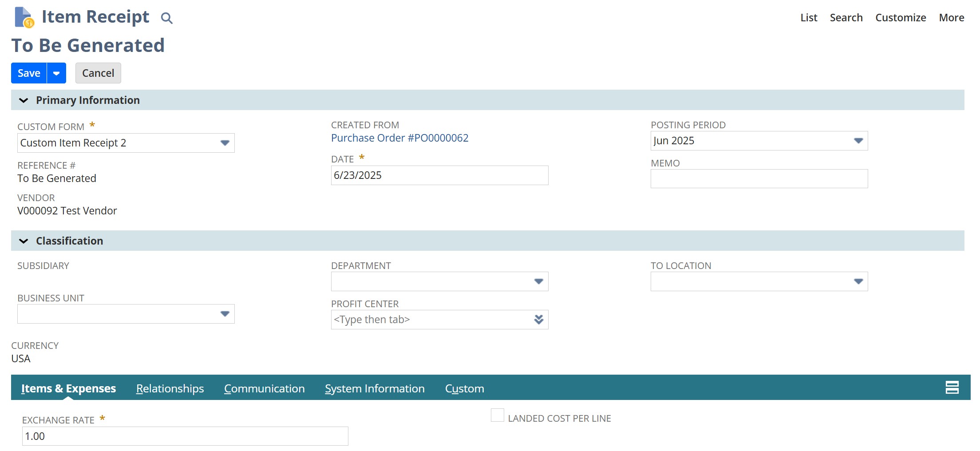The height and width of the screenshot is (451, 980).
Task: Click the Cancel button
Action: coord(98,73)
